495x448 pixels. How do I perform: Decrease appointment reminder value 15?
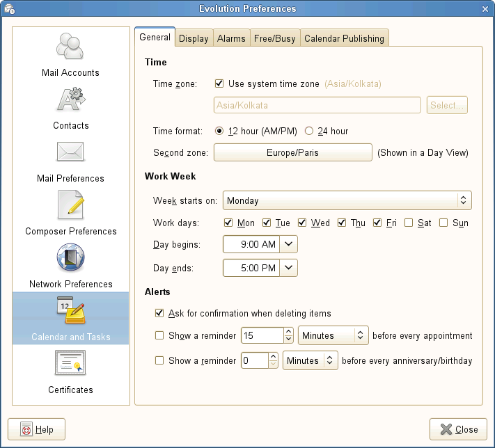point(288,339)
